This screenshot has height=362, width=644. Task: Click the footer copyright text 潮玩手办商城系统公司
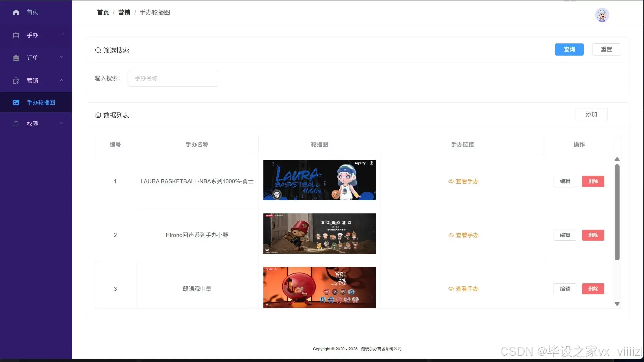point(381,349)
